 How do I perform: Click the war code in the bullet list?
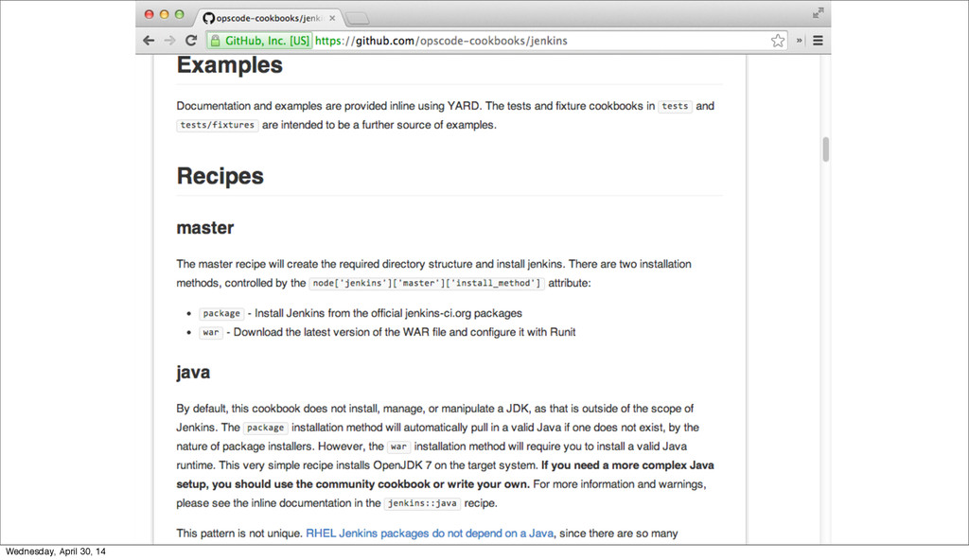tap(211, 333)
